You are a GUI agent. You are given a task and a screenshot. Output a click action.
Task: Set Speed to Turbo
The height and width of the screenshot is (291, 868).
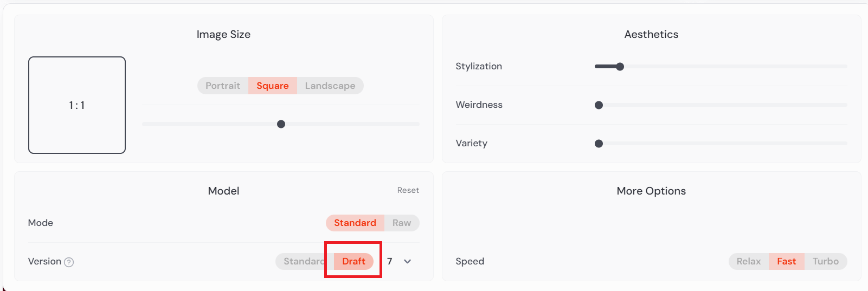(825, 261)
